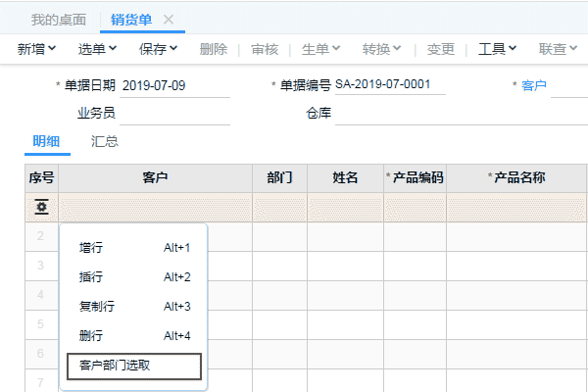Click the 单据日期 input field

[174, 85]
